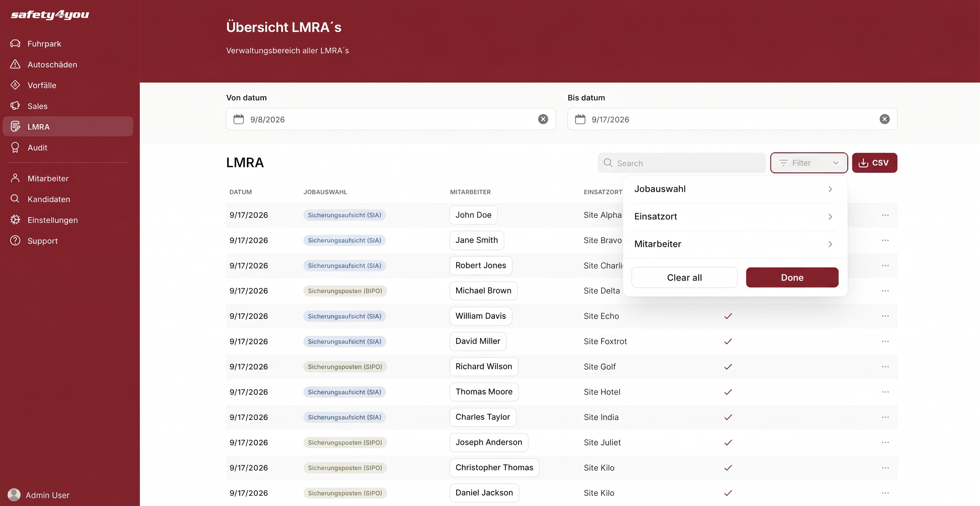
Task: Open row actions for William Davis
Action: click(x=885, y=316)
